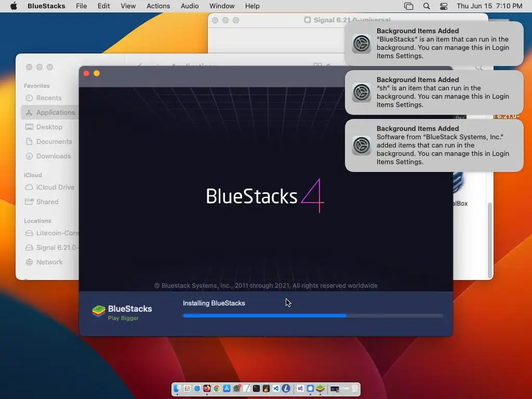
Task: Select Network in Finder sidebar
Action: tap(50, 262)
